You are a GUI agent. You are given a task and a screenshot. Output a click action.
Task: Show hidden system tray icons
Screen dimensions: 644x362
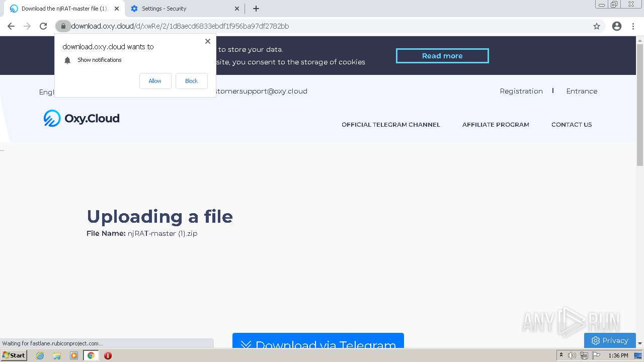pos(561,355)
